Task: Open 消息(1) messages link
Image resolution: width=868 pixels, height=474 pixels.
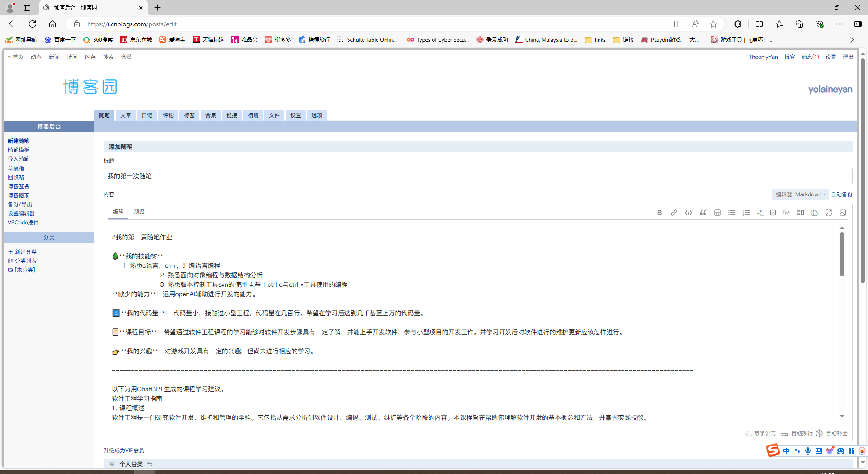Action: [x=810, y=57]
